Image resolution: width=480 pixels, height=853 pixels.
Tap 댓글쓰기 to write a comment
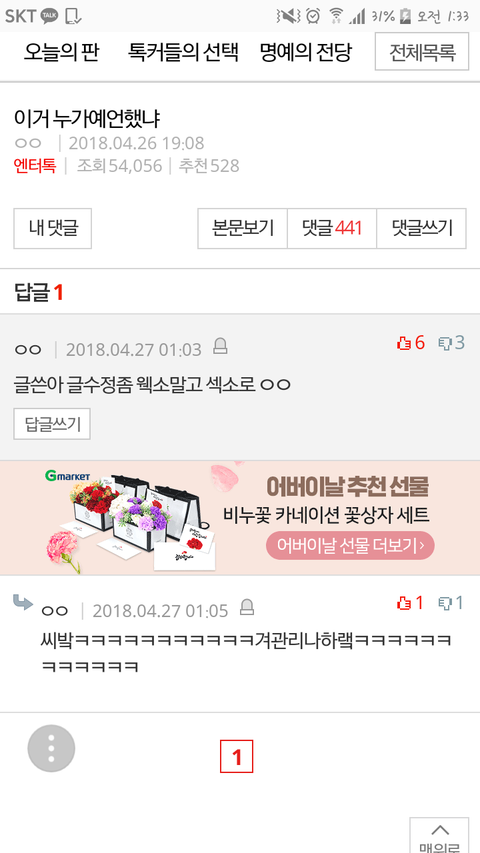pyautogui.click(x=422, y=228)
